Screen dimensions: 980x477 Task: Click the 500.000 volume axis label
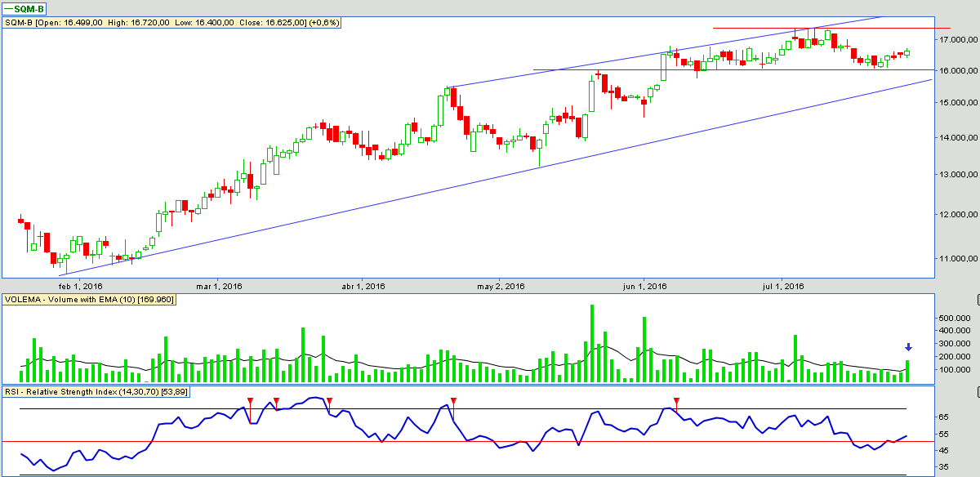coord(954,318)
